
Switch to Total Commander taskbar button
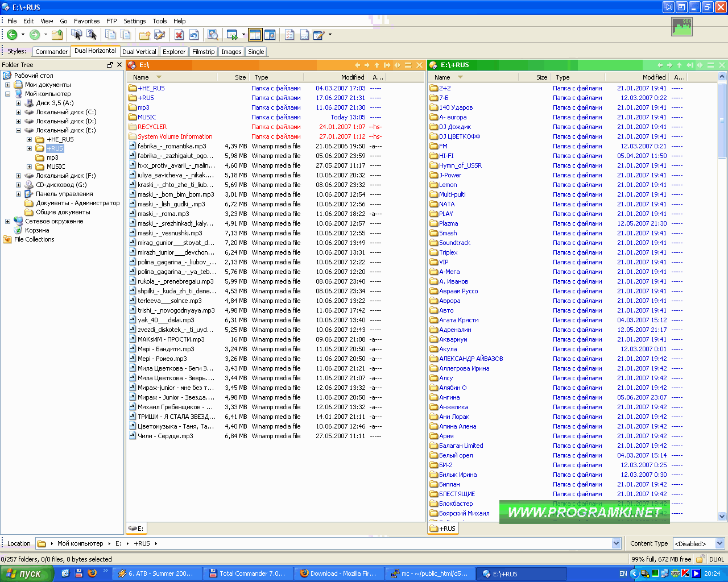[x=248, y=573]
